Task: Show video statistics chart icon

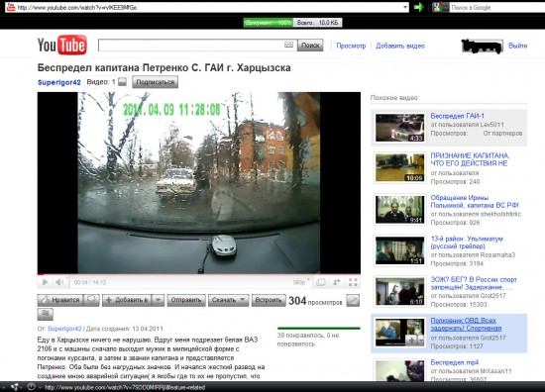Action: 353,301
